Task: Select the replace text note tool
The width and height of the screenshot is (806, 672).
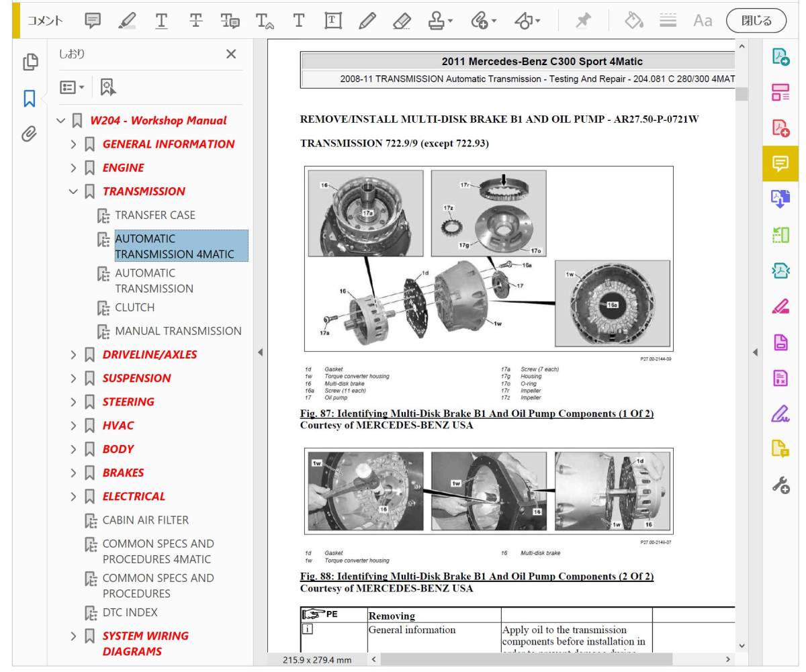Action: [x=230, y=21]
